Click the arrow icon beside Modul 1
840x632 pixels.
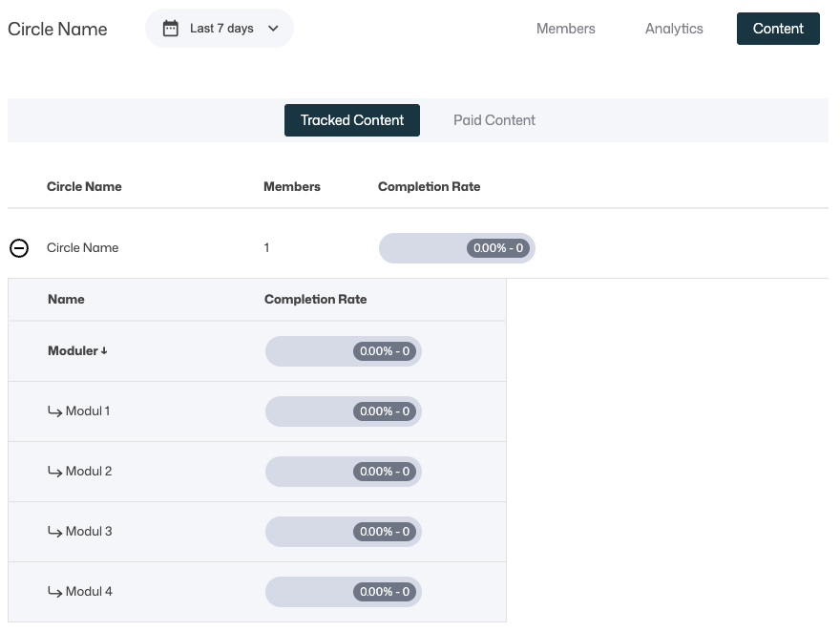(55, 411)
